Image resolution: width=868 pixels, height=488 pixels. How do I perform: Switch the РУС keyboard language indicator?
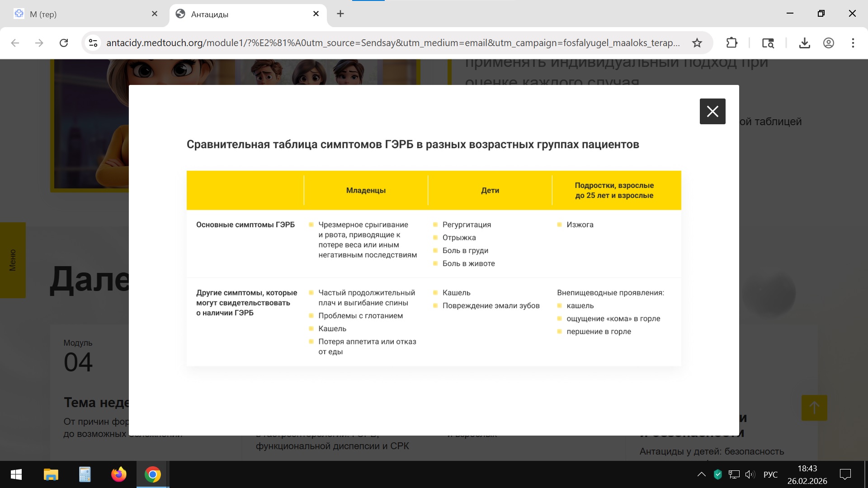point(770,474)
